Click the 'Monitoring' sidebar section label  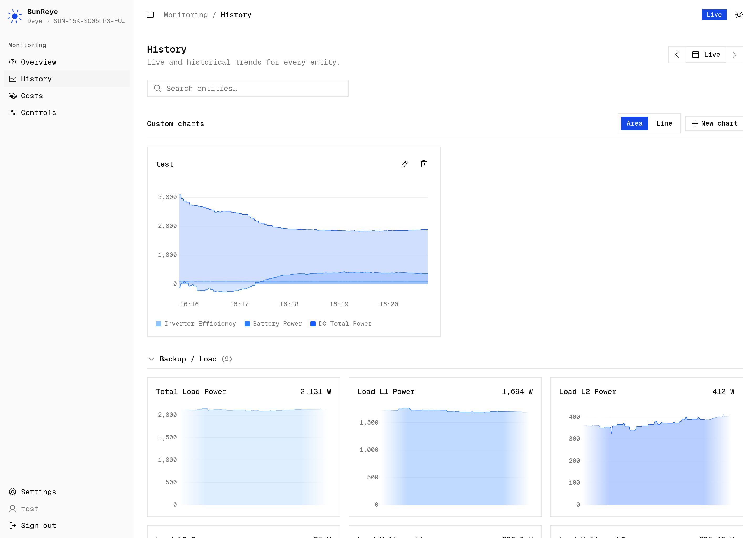[x=27, y=45]
